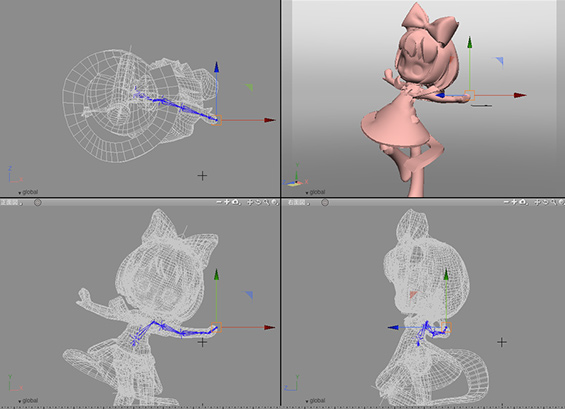Viewport: 565px width, 409px height.
Task: Select the magnifier zoom icon in the front view header
Action: click(x=266, y=203)
